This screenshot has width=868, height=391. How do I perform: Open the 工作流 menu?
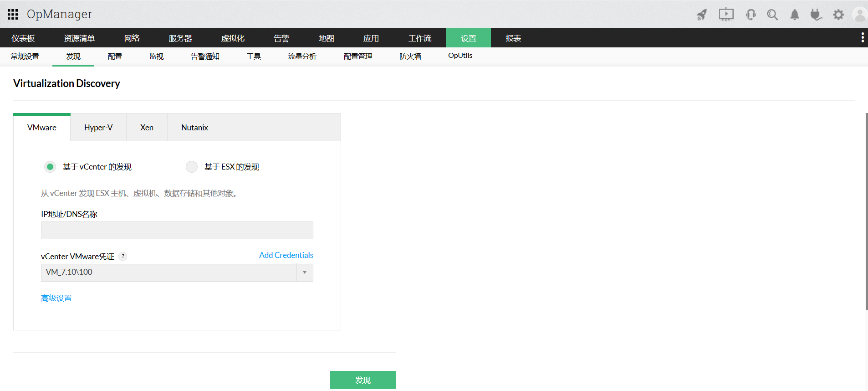click(420, 38)
